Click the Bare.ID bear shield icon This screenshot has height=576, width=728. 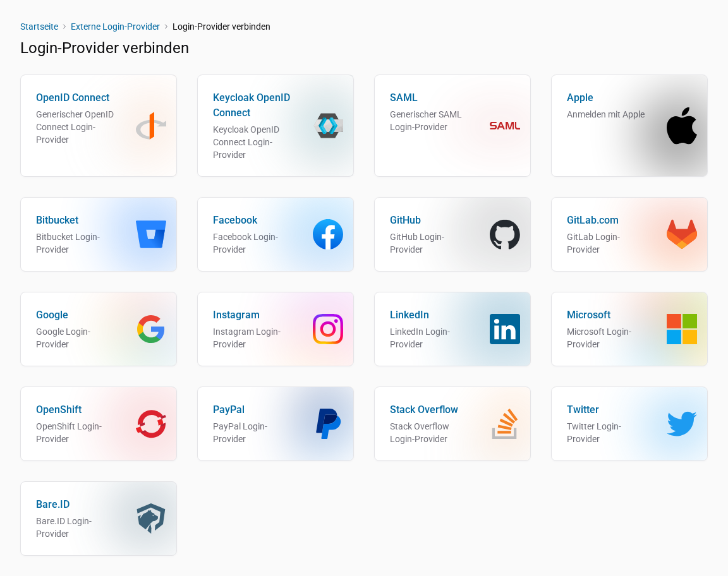[151, 519]
